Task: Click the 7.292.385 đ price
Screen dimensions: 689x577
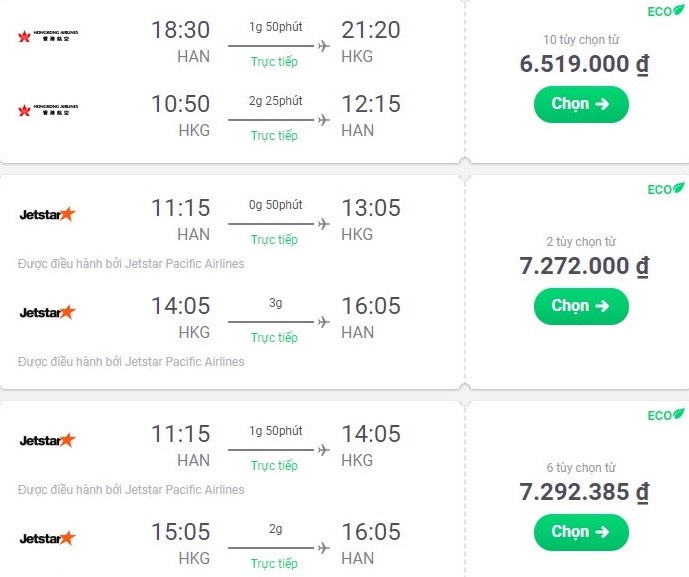Action: 584,492
